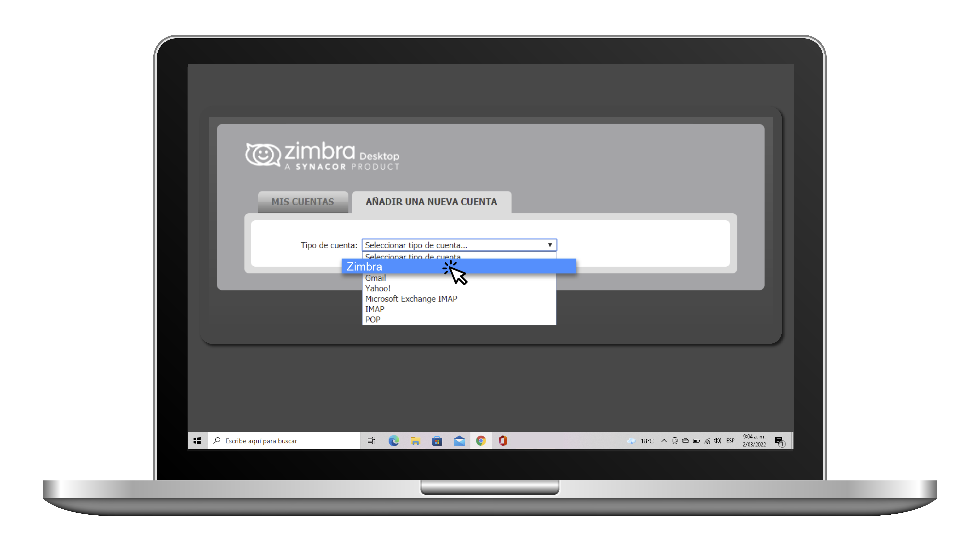Select POP from the dropdown list
This screenshot has height=551, width=980.
click(459, 319)
